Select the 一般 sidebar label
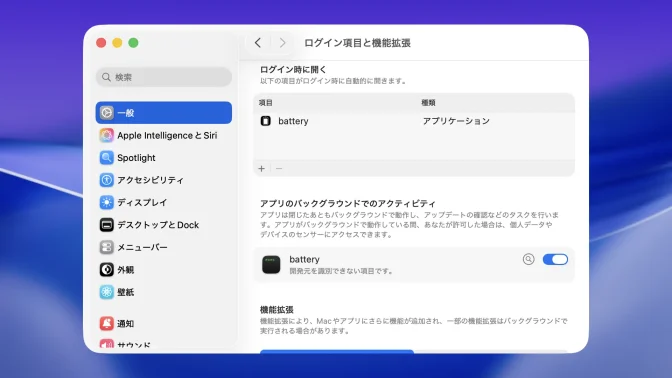 pos(126,113)
